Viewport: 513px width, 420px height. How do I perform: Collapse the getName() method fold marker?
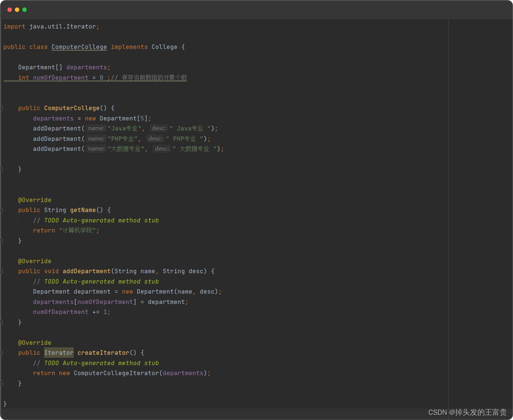click(1, 210)
